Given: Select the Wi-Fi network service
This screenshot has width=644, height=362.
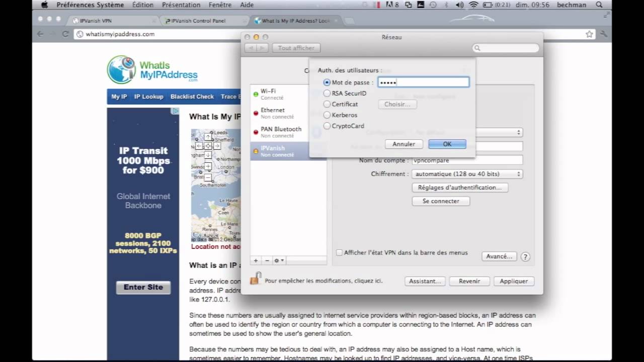Looking at the screenshot, I should 288,94.
